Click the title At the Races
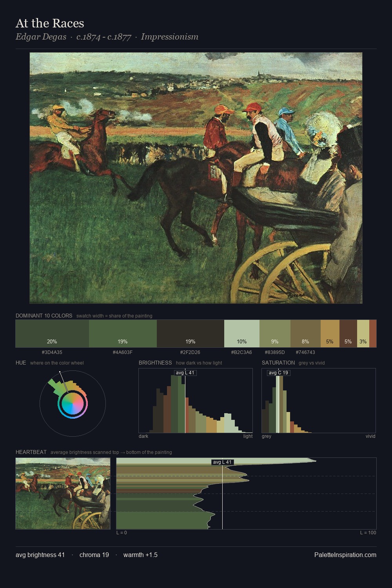 pyautogui.click(x=50, y=23)
